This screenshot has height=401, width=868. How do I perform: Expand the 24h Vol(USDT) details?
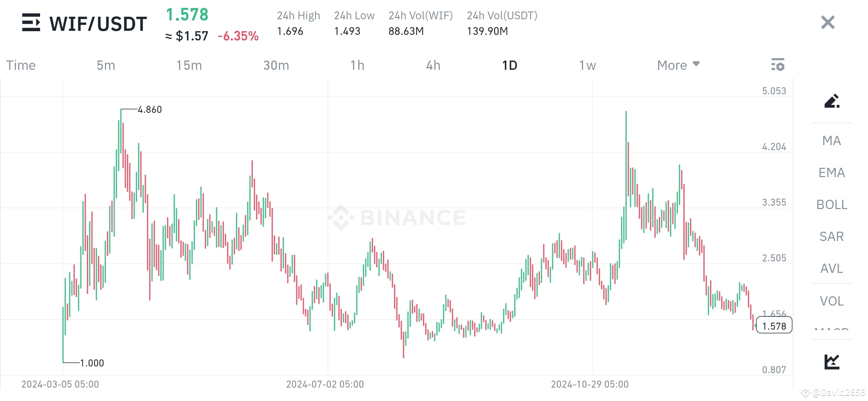(502, 16)
